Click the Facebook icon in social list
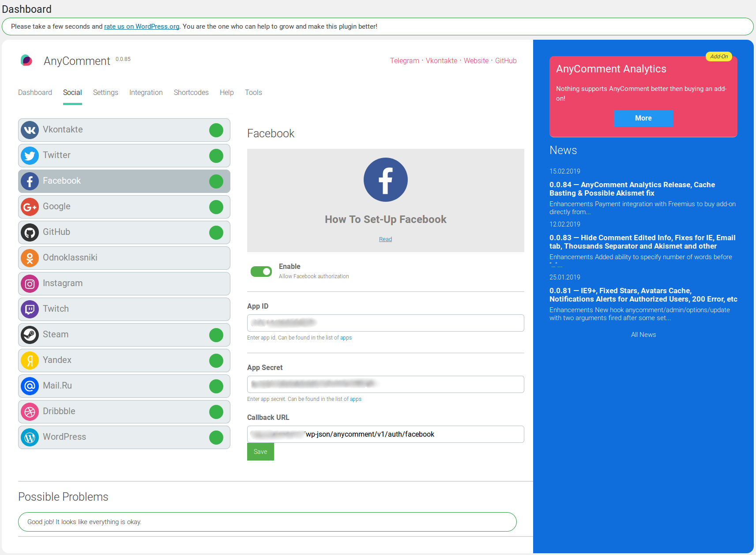 [30, 181]
